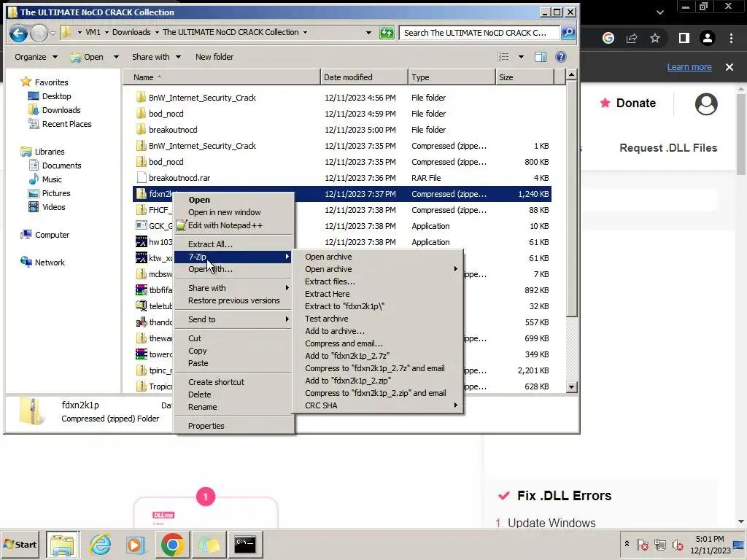This screenshot has width=747, height=560.
Task: Click the Learn more link
Action: pyautogui.click(x=689, y=67)
